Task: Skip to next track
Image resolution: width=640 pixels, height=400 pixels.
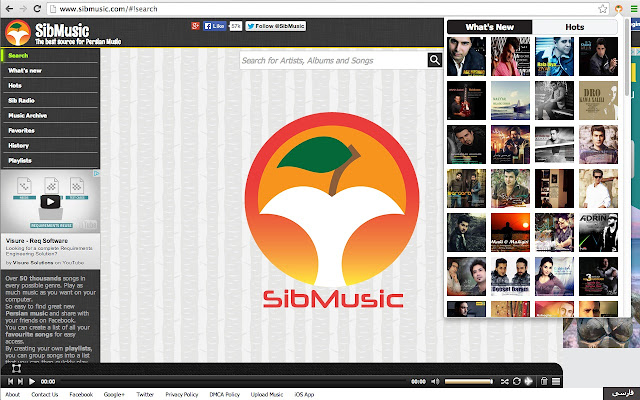Action: pos(20,381)
